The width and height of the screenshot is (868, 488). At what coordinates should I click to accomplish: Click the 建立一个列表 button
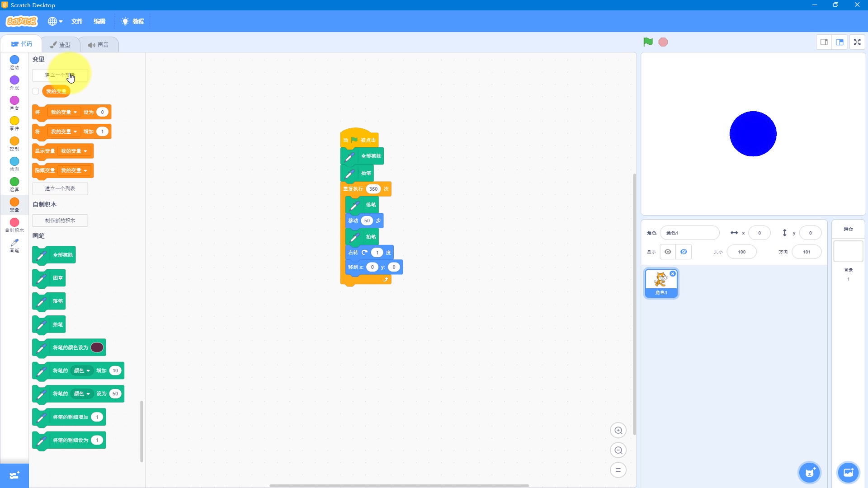click(60, 188)
